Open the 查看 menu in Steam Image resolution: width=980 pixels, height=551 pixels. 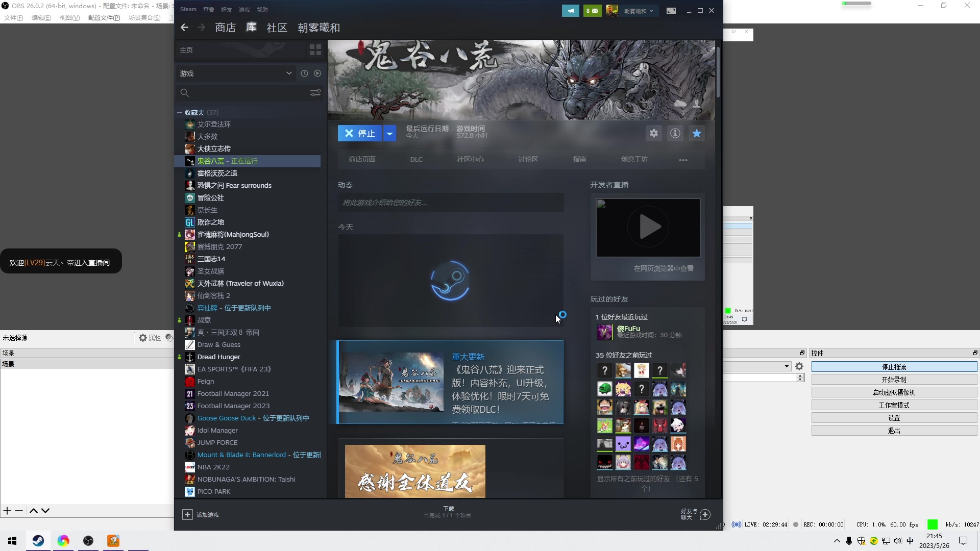click(209, 10)
